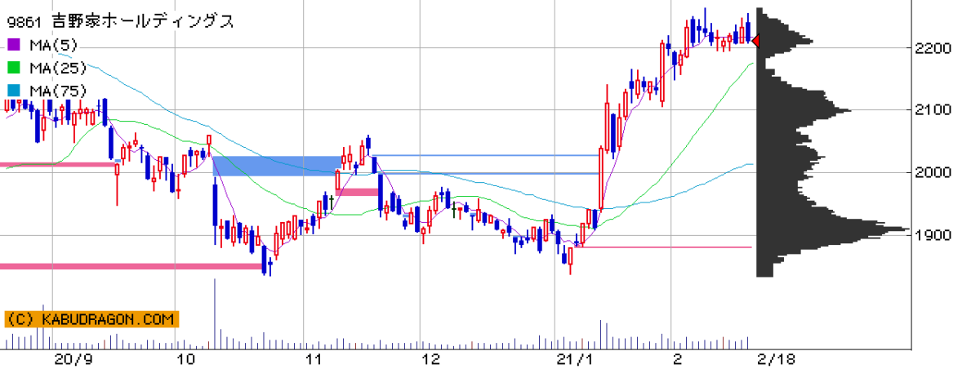The image size is (980, 369).
Task: Click the 2200 price axis label
Action: [x=933, y=48]
